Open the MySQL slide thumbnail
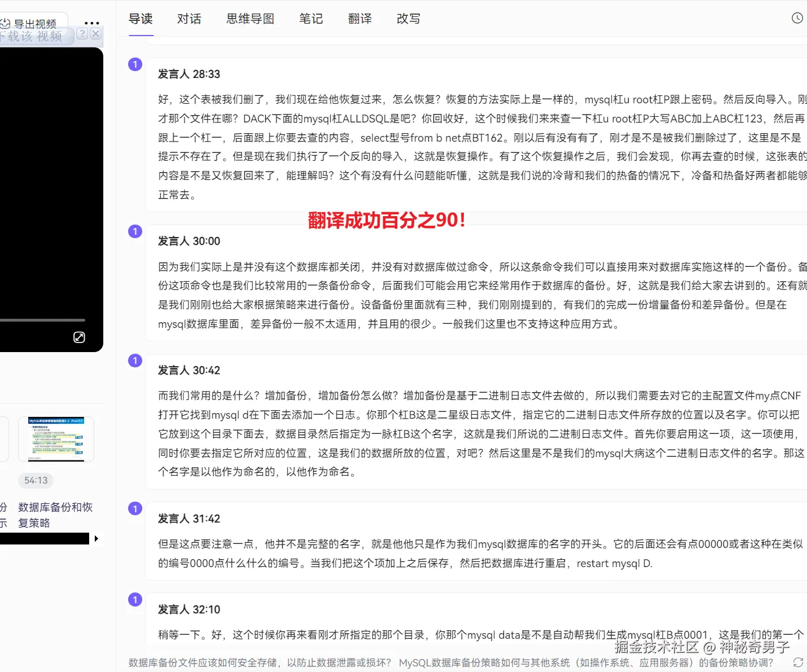The height and width of the screenshot is (672, 807). (x=56, y=440)
